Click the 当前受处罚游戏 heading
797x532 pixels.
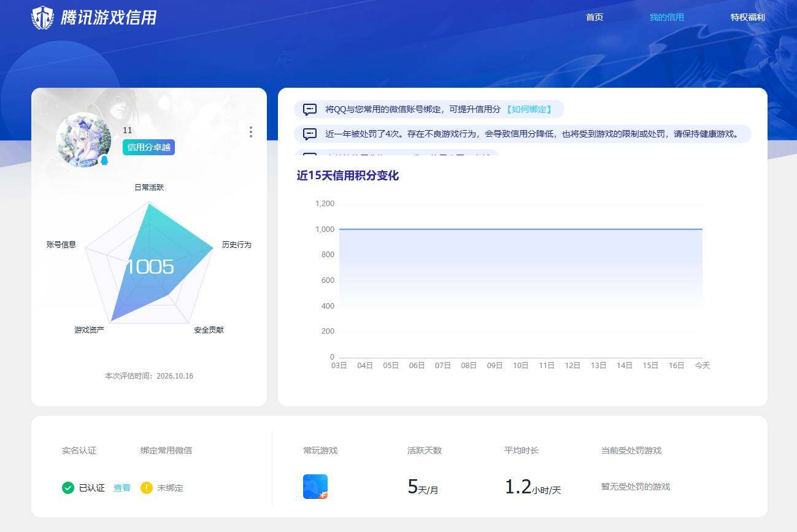click(x=631, y=450)
